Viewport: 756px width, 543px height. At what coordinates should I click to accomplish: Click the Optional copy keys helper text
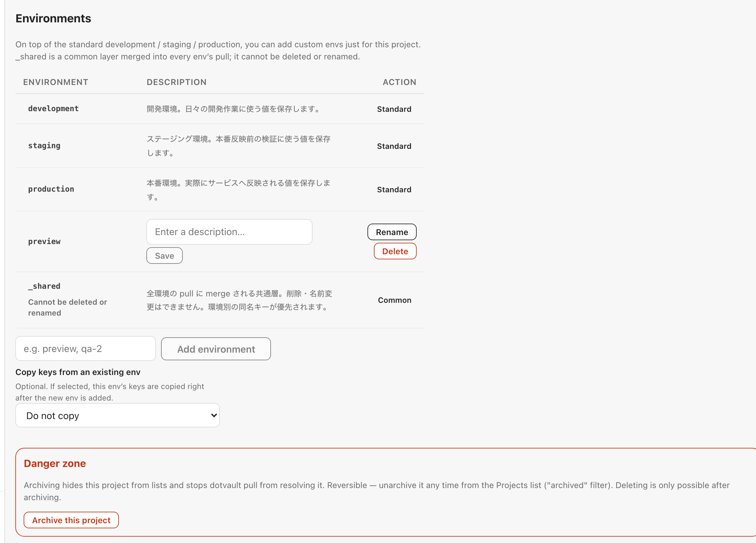point(110,392)
